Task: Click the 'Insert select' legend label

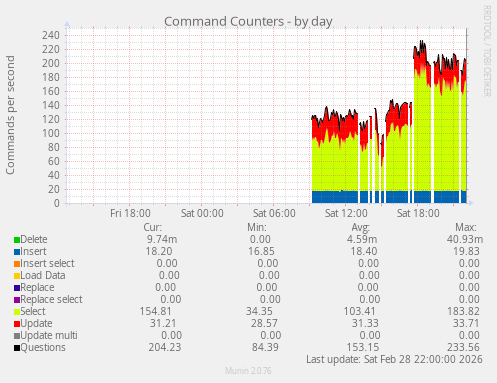Action: point(47,263)
